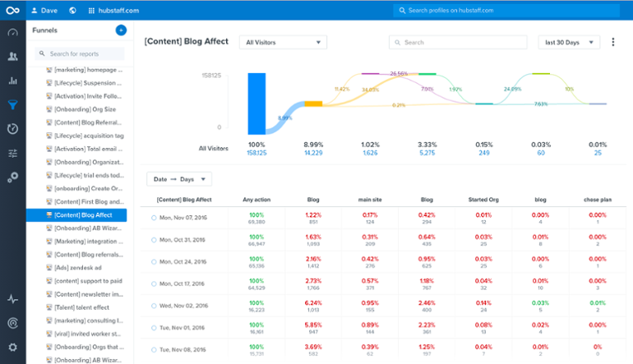Click the 60 blog step count link
This screenshot has height=364, width=633.
[541, 153]
